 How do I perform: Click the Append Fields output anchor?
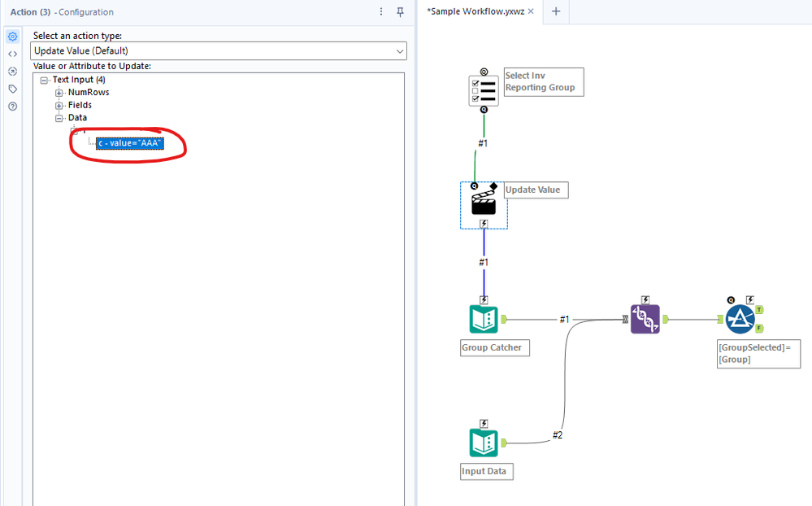666,320
